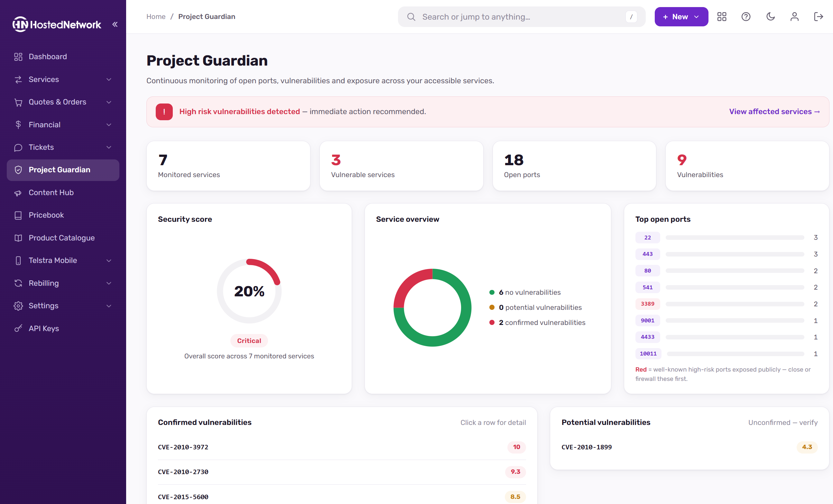Click the search magnifier icon
Image resolution: width=833 pixels, height=504 pixels.
click(411, 17)
